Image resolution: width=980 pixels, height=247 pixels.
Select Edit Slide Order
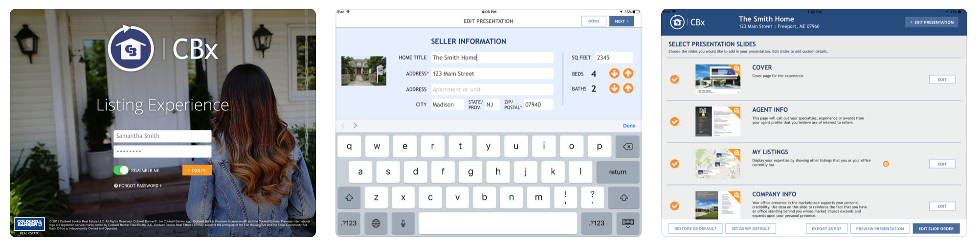[936, 228]
